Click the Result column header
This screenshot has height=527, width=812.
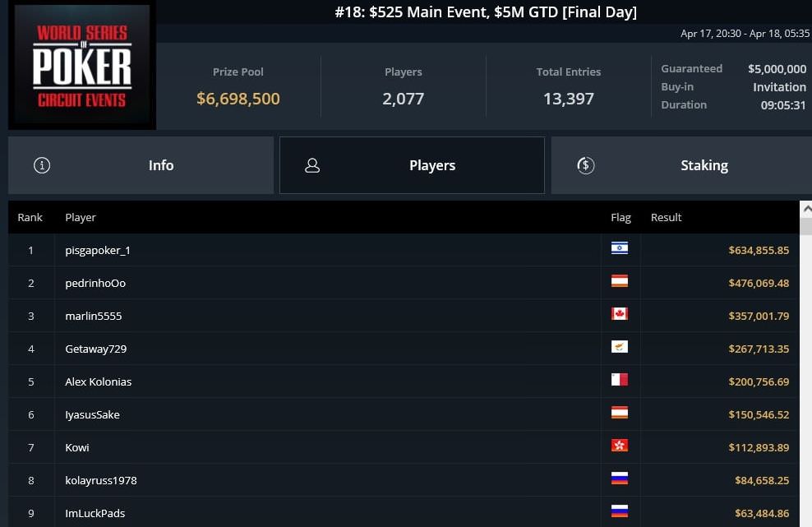pos(666,218)
